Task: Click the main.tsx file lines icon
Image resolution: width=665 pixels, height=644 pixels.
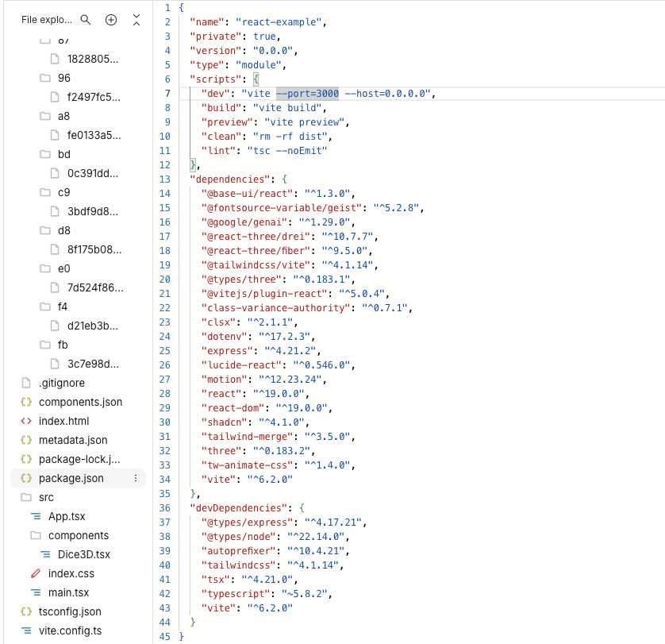Action: [36, 592]
